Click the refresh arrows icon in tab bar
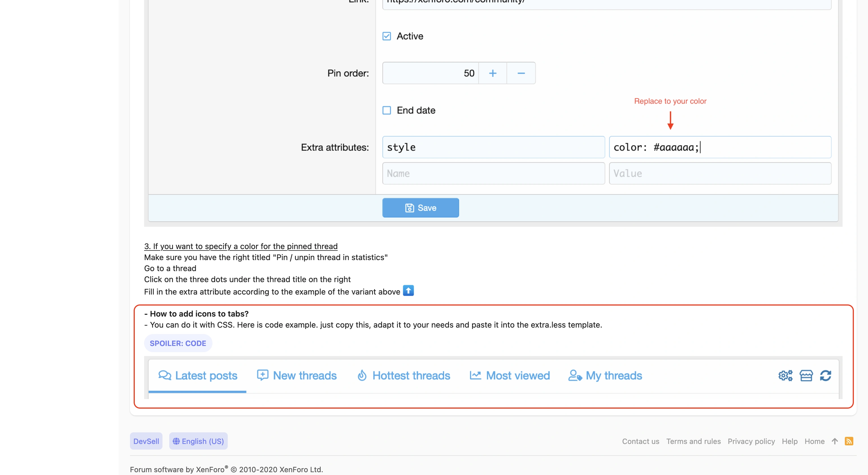This screenshot has height=475, width=868. point(826,375)
